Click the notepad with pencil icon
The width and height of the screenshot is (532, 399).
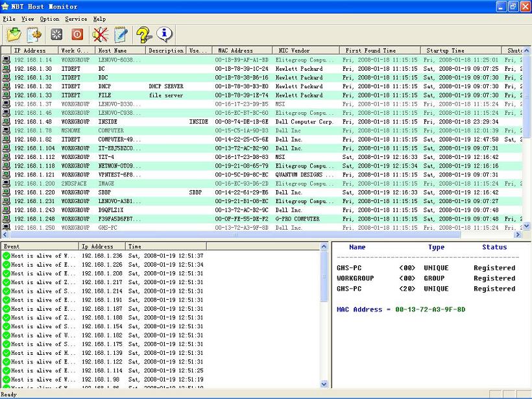click(x=120, y=34)
